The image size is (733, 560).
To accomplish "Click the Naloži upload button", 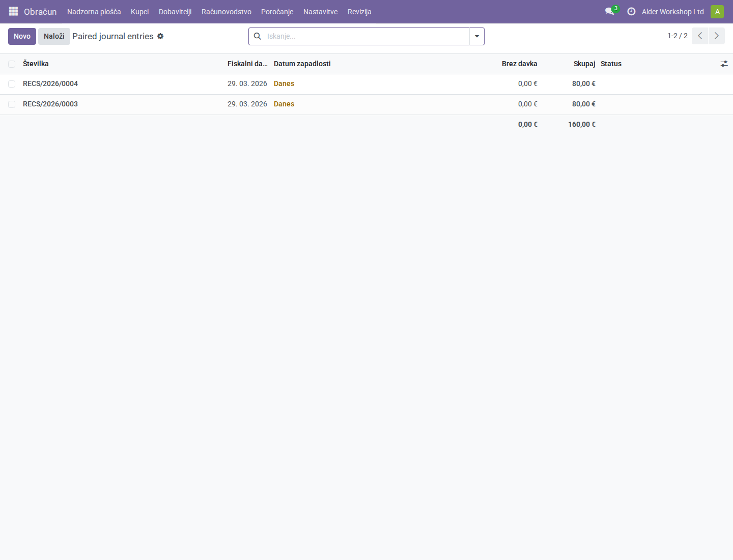I will click(x=54, y=36).
